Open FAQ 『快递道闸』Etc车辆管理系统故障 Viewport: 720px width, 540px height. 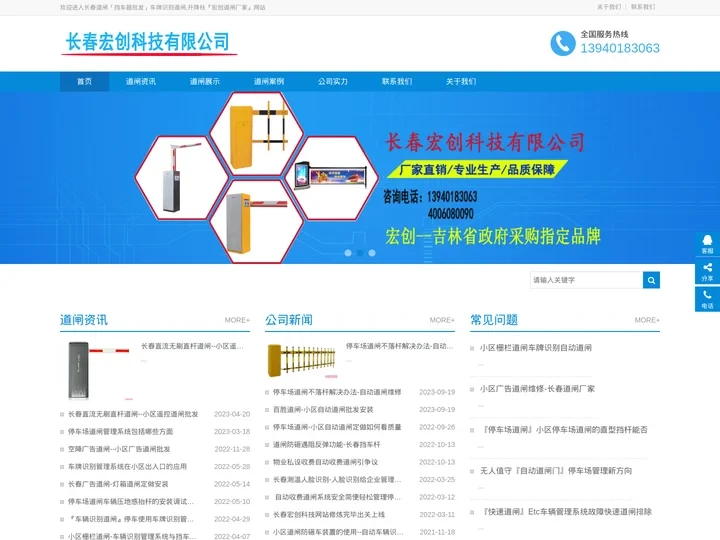(566, 512)
